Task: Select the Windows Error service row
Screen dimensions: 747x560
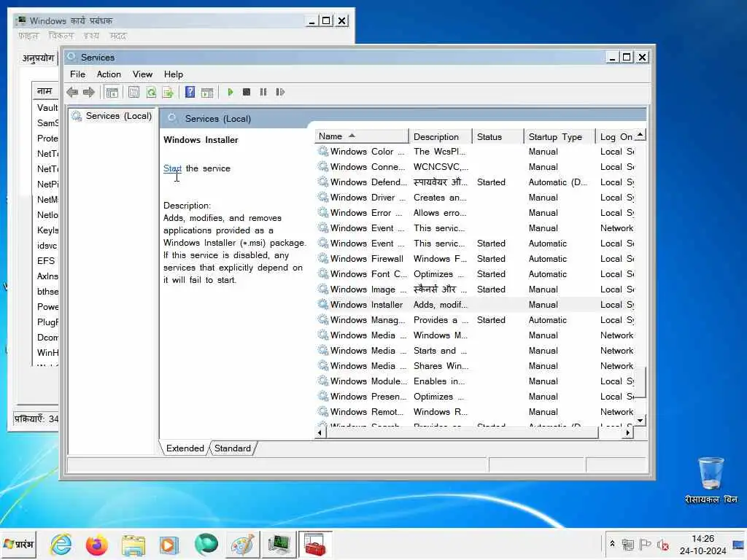Action: pyautogui.click(x=475, y=213)
